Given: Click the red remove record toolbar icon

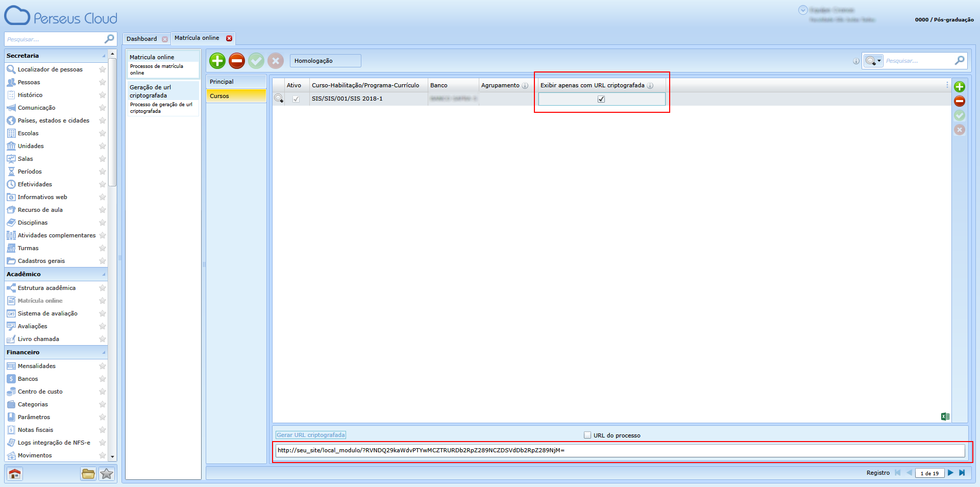Looking at the screenshot, I should 236,61.
